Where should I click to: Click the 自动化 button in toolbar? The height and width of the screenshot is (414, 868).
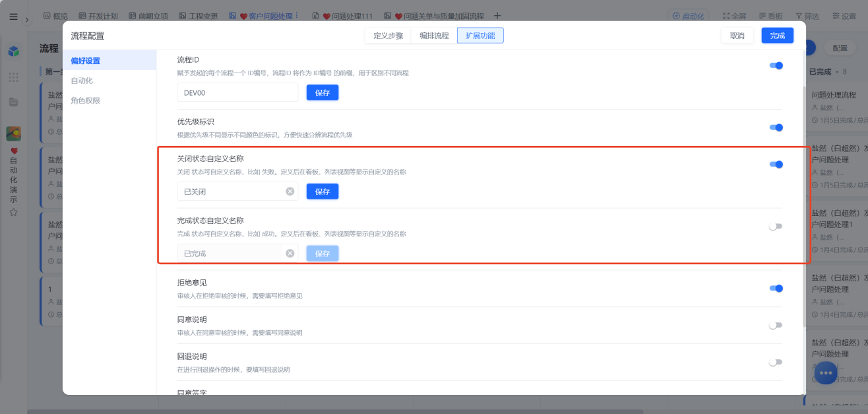688,16
